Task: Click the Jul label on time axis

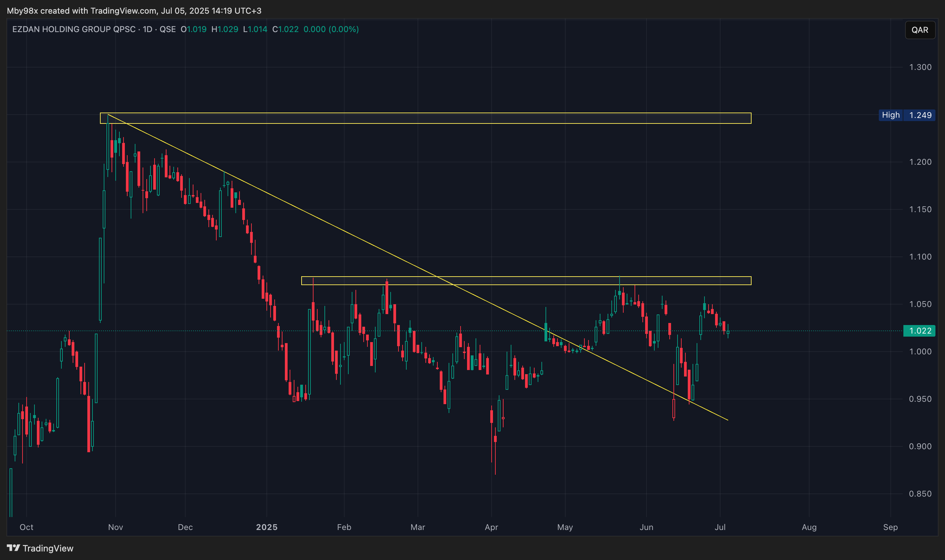Action: coord(720,527)
